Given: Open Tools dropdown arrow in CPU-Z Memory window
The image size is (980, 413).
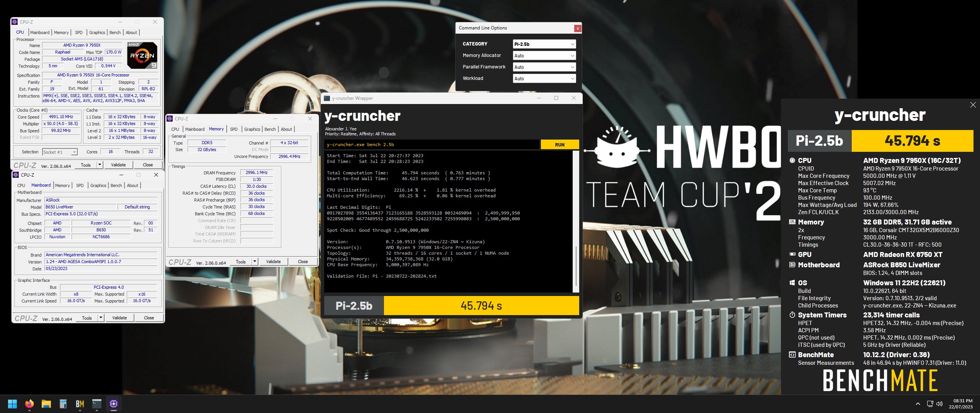Looking at the screenshot, I should (x=255, y=262).
